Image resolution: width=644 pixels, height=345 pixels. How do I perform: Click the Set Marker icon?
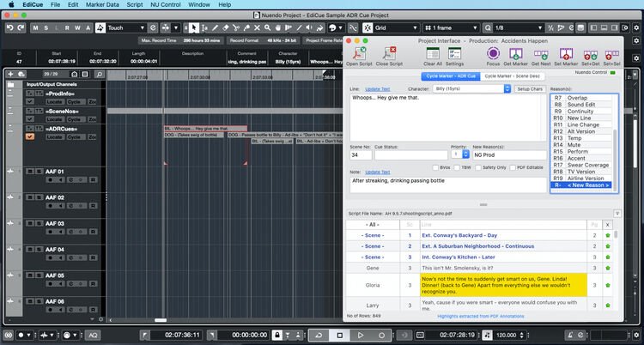(566, 54)
